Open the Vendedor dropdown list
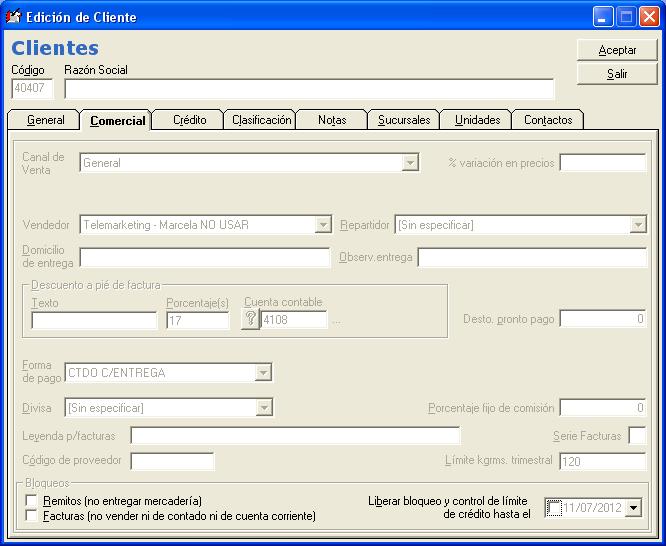 point(322,225)
